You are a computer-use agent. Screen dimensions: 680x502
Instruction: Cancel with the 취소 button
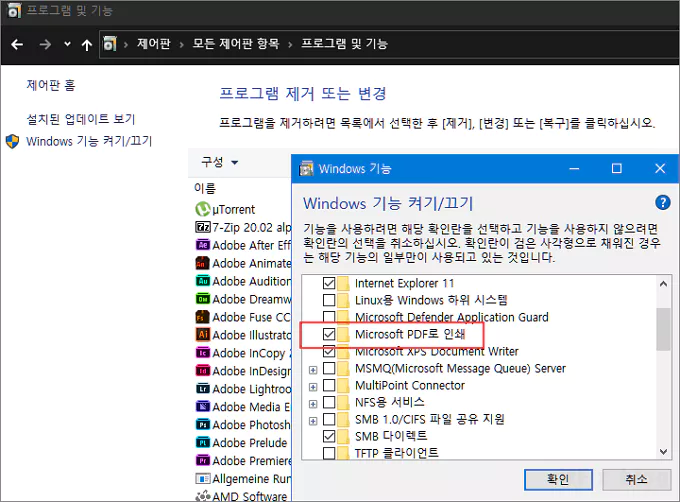(636, 479)
